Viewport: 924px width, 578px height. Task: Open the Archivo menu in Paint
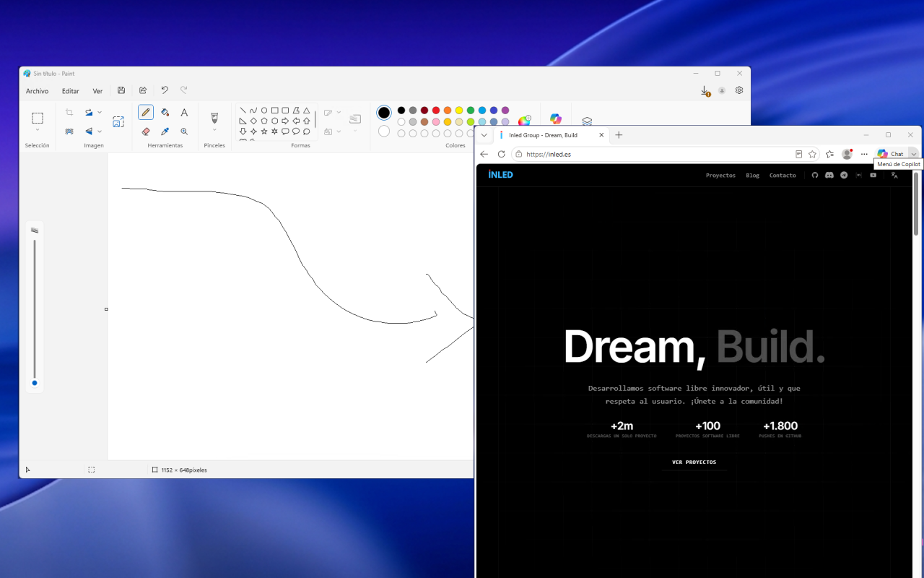[37, 91]
